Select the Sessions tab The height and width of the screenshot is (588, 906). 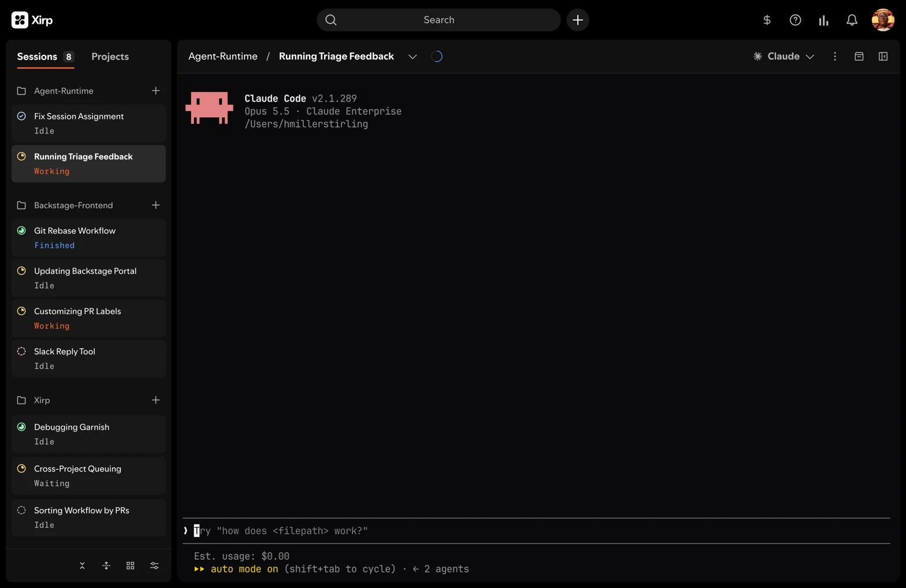point(45,57)
